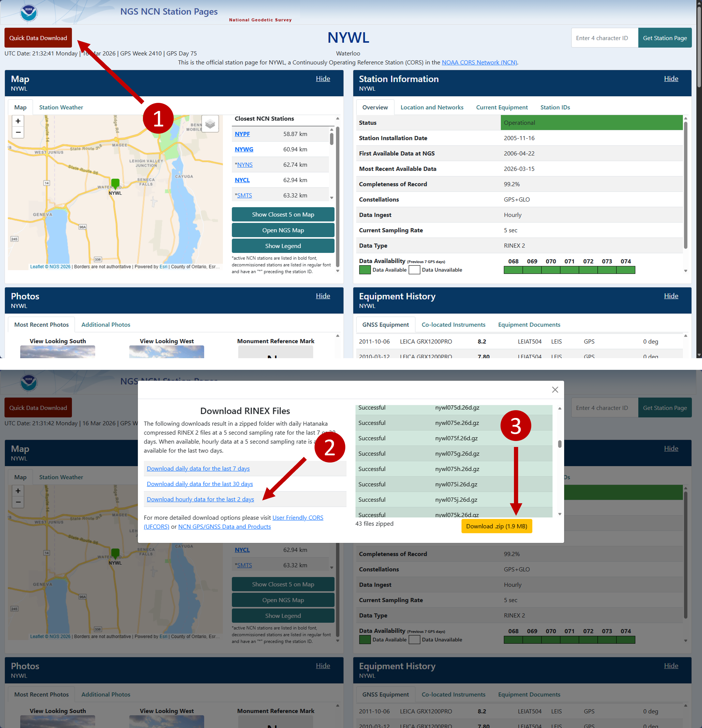The height and width of the screenshot is (728, 702).
Task: Click the green Data Available legend swatch
Action: point(365,270)
